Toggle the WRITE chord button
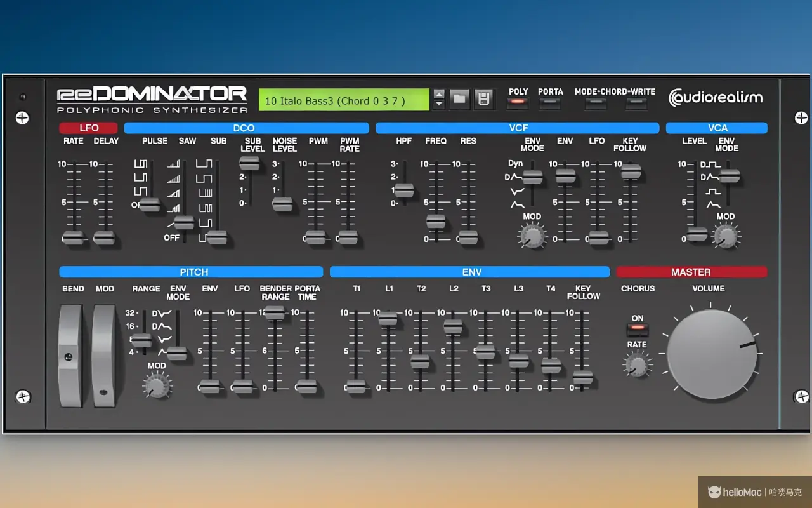The height and width of the screenshot is (508, 812). (x=636, y=102)
